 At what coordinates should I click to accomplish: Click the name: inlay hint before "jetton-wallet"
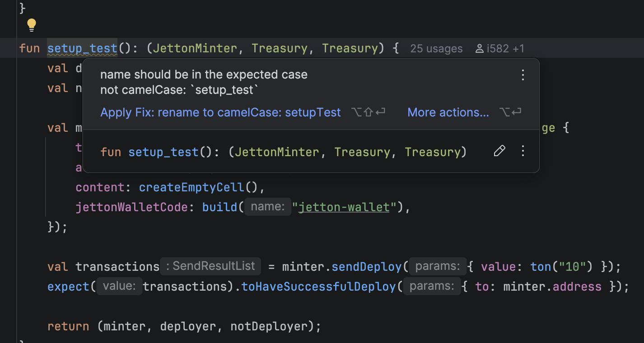point(268,207)
